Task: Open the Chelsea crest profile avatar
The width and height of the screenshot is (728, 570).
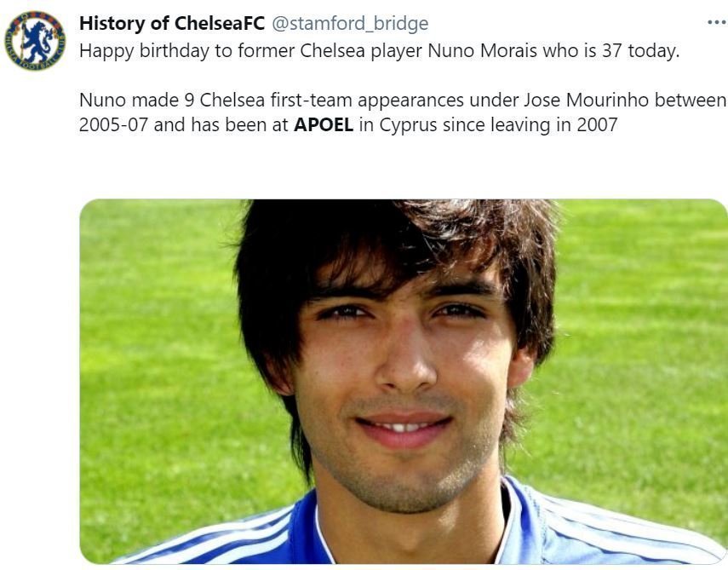Action: coord(35,42)
